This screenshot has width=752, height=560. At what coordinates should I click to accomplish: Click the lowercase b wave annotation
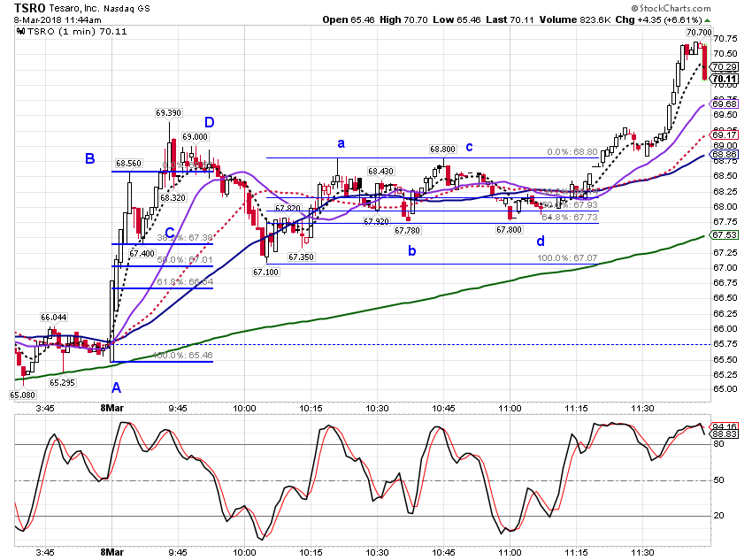[x=412, y=250]
